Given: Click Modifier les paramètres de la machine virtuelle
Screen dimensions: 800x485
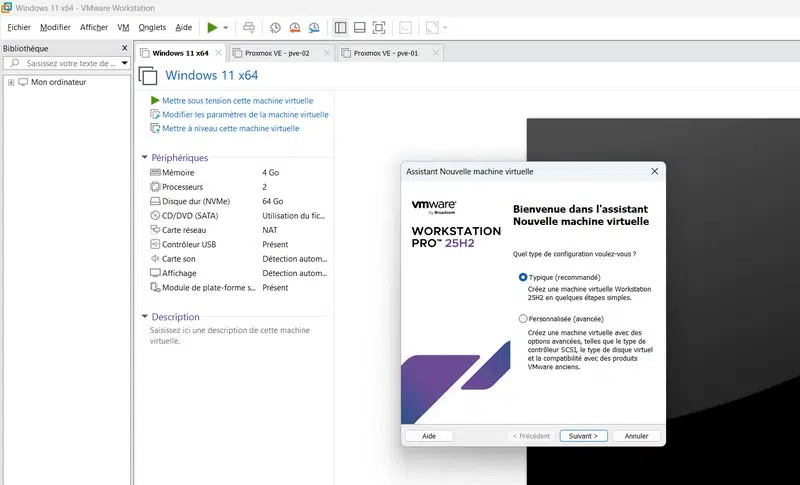Looking at the screenshot, I should pos(245,115).
